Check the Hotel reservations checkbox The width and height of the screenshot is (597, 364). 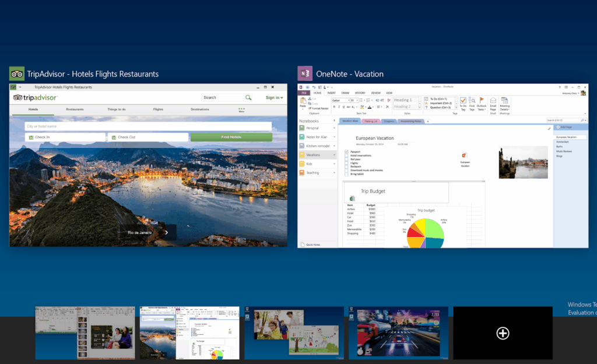coord(346,156)
